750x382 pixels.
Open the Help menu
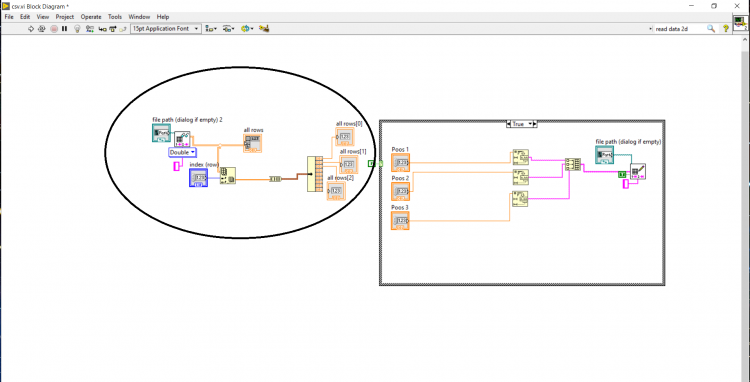(x=163, y=17)
